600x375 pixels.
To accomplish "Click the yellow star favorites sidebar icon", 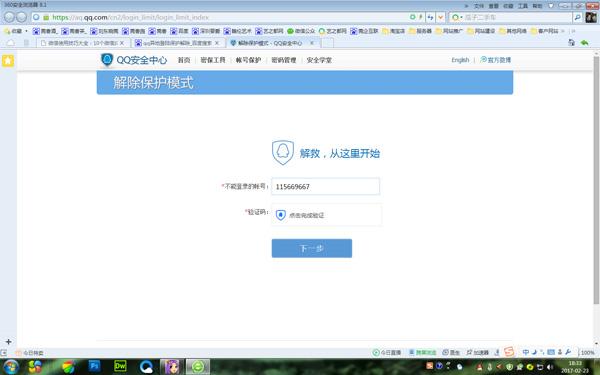I will tap(8, 60).
